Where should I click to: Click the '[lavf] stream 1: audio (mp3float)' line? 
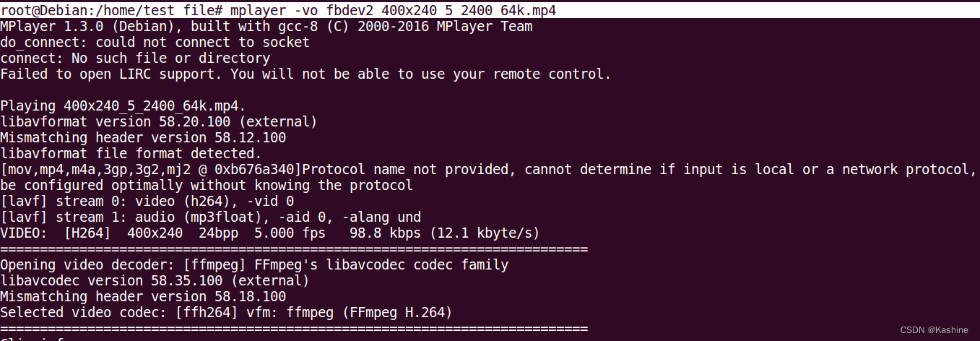click(x=210, y=217)
